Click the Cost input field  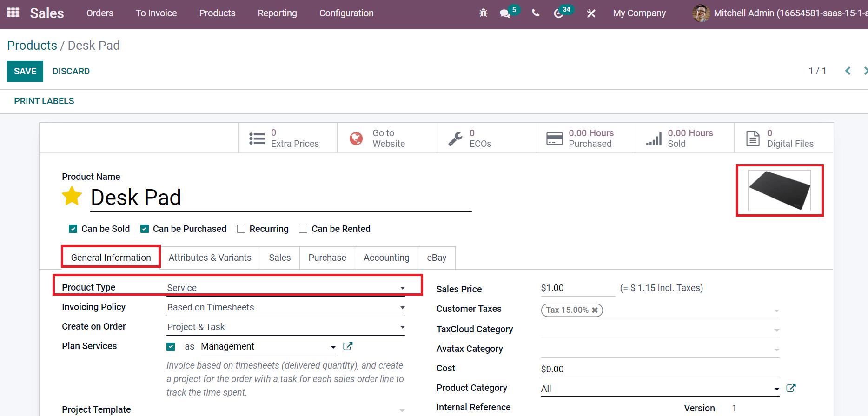tap(660, 369)
